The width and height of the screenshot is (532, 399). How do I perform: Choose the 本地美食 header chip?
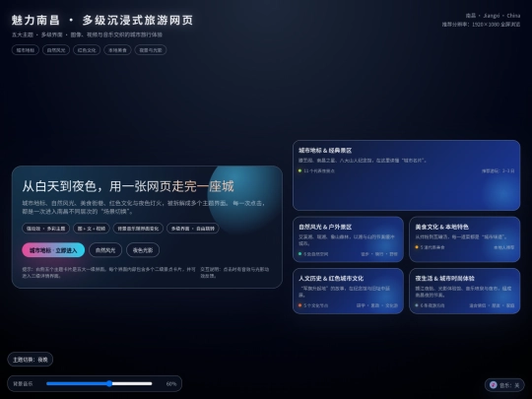[x=117, y=50]
